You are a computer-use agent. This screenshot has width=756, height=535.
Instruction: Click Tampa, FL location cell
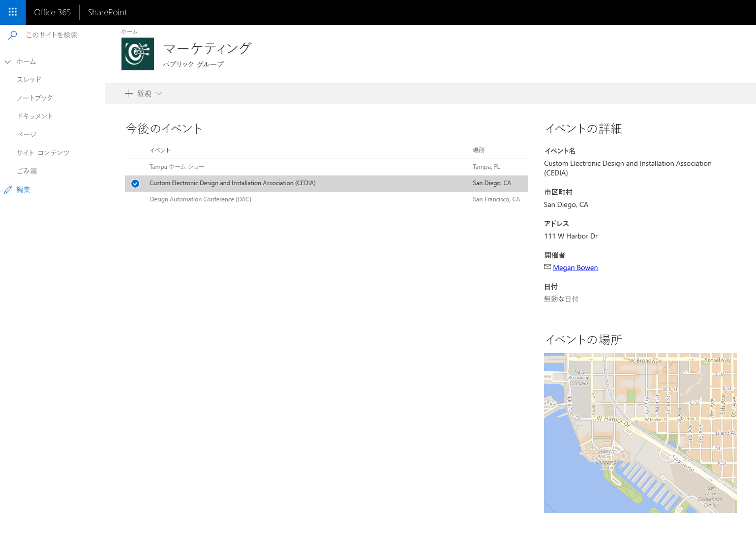tap(487, 167)
